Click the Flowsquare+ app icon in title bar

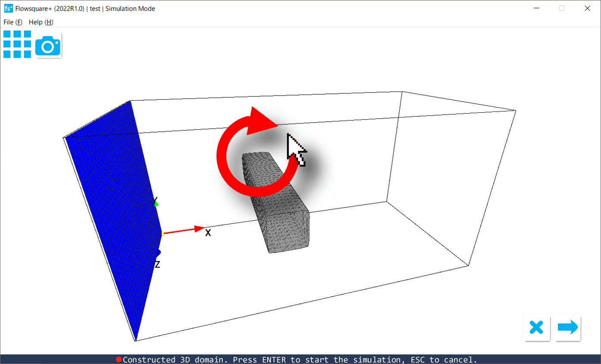[x=8, y=8]
